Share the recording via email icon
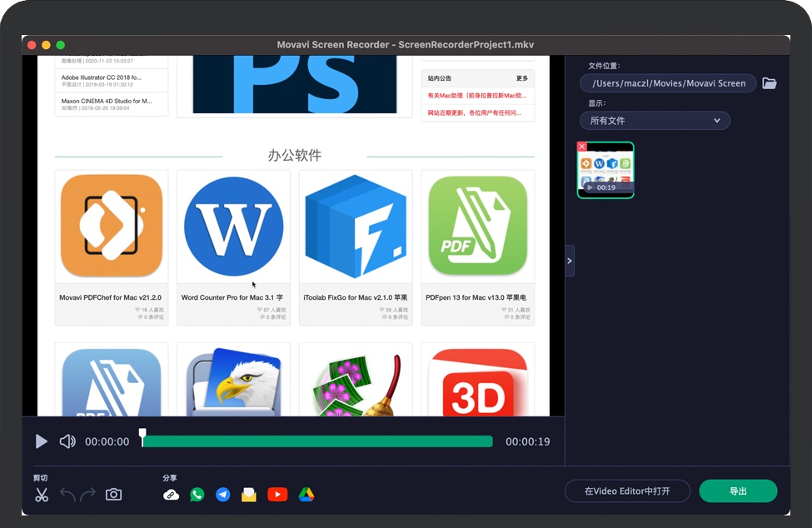The width and height of the screenshot is (812, 528). point(250,494)
